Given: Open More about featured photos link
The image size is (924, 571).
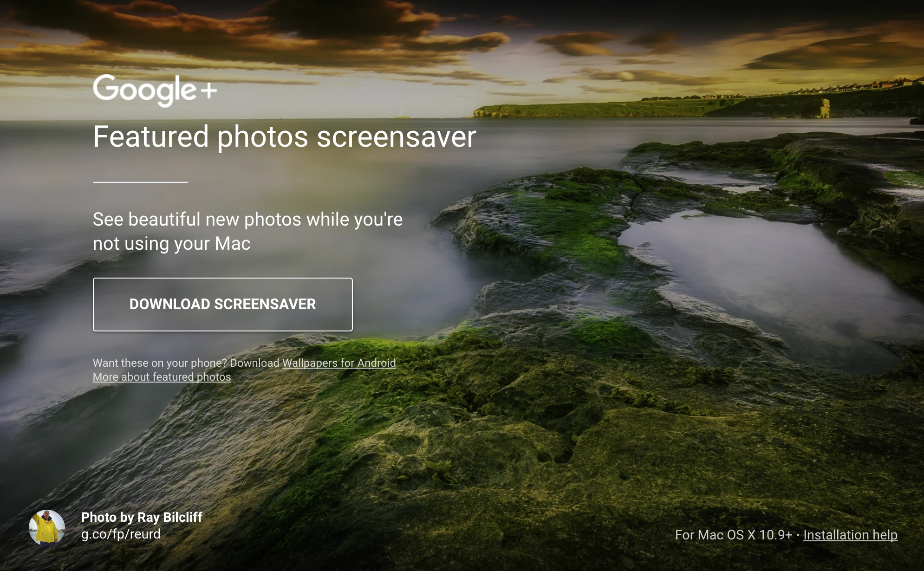Looking at the screenshot, I should coord(162,377).
